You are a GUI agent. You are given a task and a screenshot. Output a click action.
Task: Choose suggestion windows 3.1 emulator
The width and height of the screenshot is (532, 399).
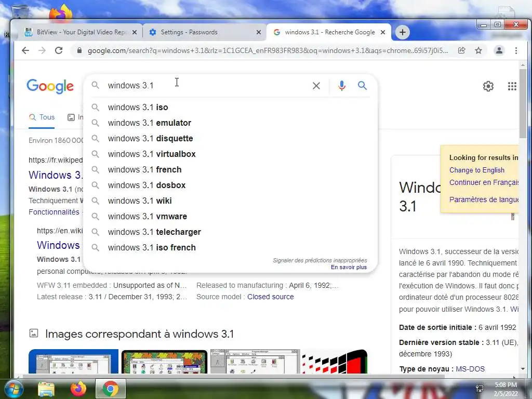[x=231, y=123]
